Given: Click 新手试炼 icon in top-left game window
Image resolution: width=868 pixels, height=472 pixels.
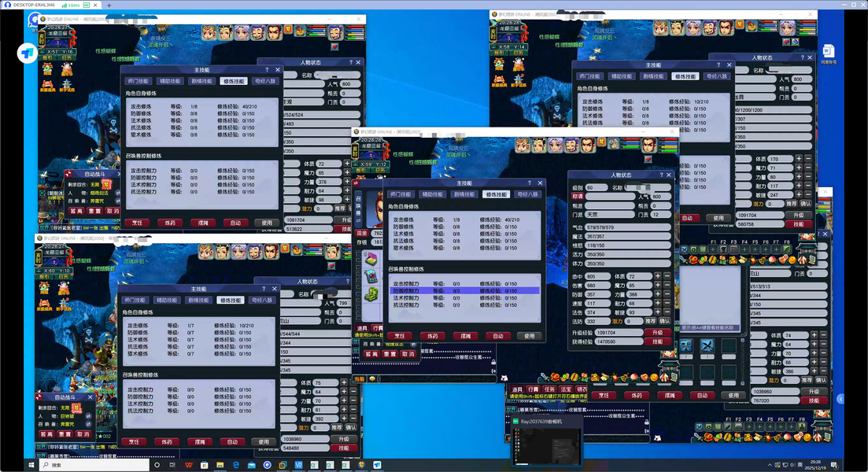Looking at the screenshot, I should (66, 85).
